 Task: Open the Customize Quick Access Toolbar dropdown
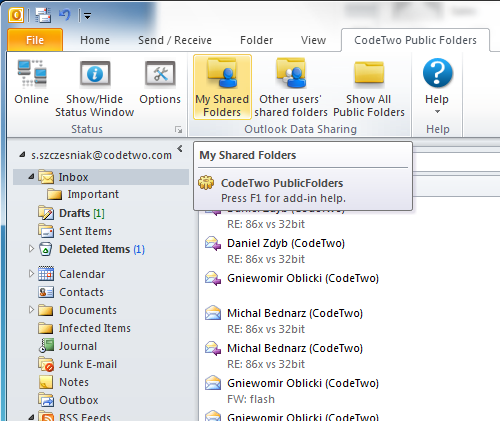tap(87, 16)
